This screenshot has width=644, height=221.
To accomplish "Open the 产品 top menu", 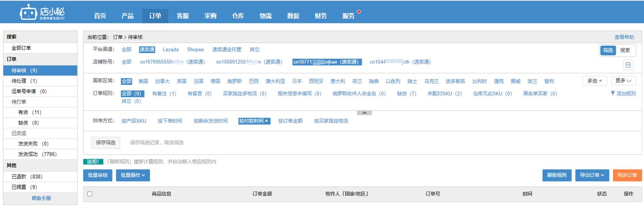I will (x=127, y=16).
